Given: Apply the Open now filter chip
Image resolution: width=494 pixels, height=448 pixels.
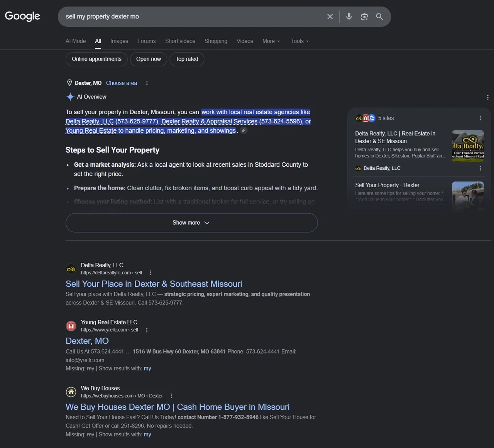Looking at the screenshot, I should [149, 59].
